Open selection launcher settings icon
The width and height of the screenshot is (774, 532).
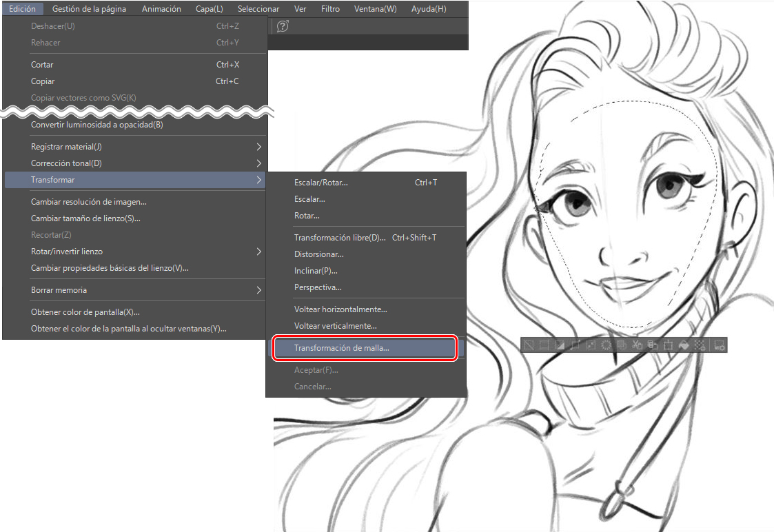(x=720, y=345)
